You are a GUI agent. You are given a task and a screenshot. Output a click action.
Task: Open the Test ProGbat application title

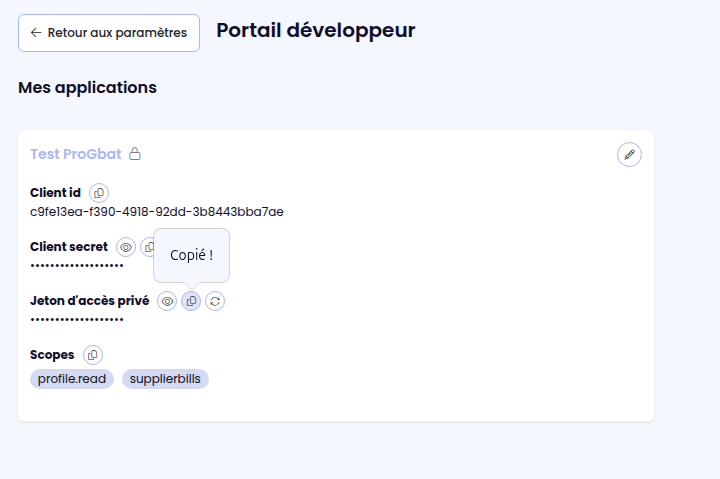click(76, 154)
